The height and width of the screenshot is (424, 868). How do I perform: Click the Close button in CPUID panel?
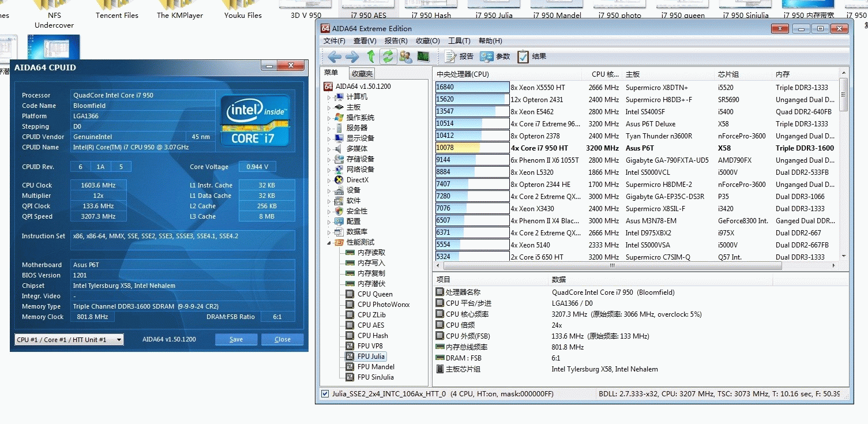pyautogui.click(x=282, y=340)
